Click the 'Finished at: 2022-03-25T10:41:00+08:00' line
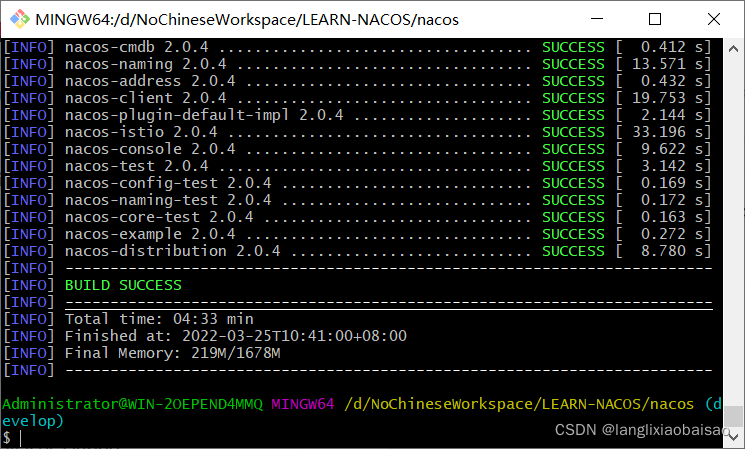The height and width of the screenshot is (449, 745). point(236,336)
